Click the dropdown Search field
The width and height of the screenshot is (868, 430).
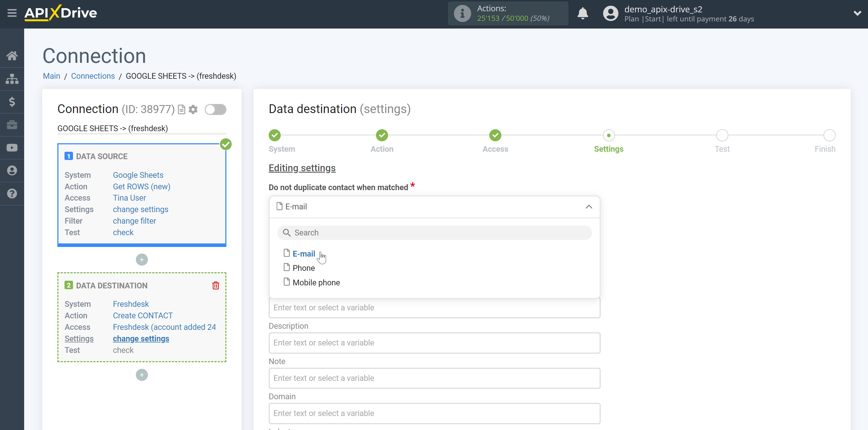(434, 233)
